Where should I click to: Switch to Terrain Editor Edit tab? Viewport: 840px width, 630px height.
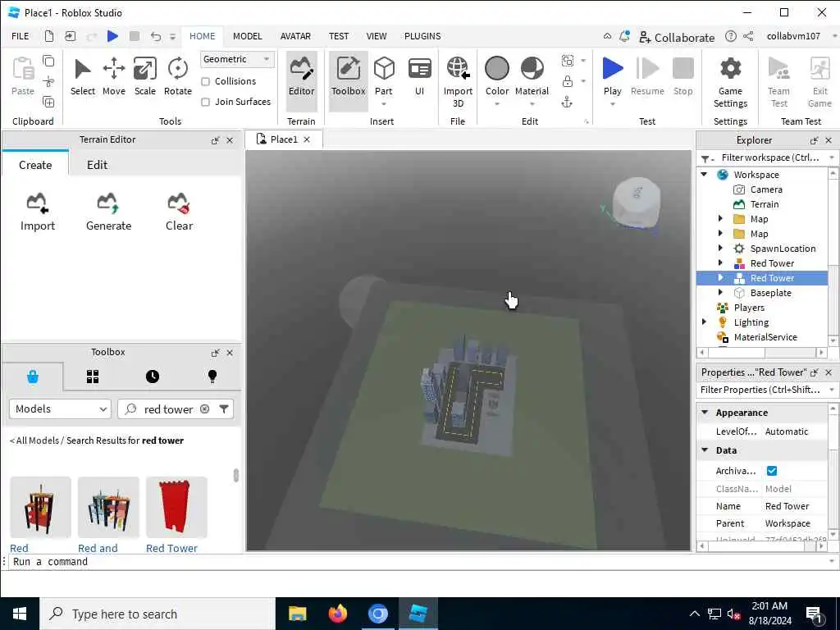point(97,165)
